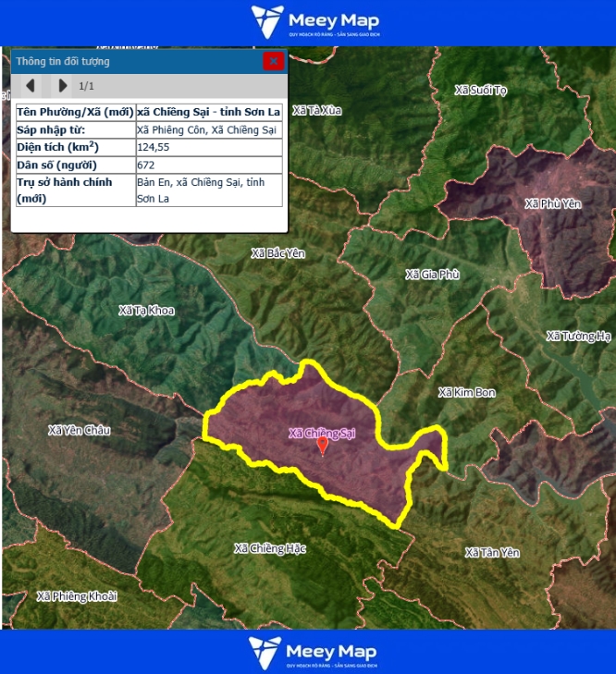Select Xã Tạ Khoa region label
The height and width of the screenshot is (674, 616).
[146, 311]
